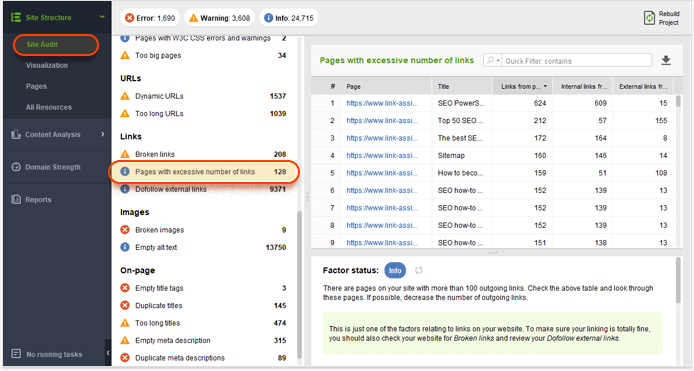The height and width of the screenshot is (371, 694).
Task: Open the page link in row 2
Action: (x=382, y=120)
